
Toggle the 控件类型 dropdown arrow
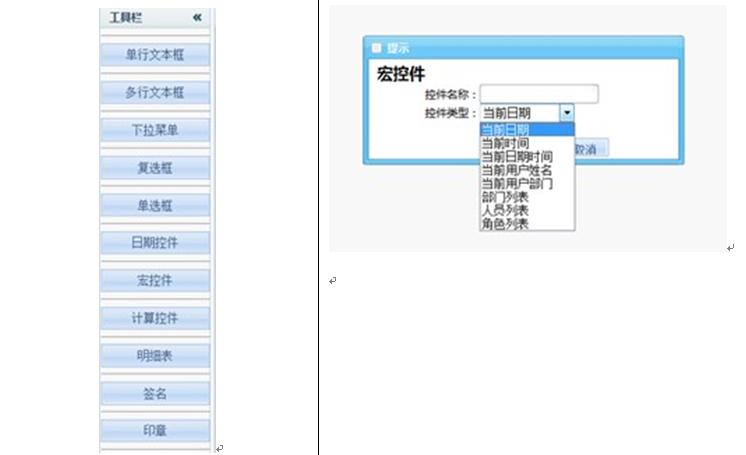coord(567,113)
